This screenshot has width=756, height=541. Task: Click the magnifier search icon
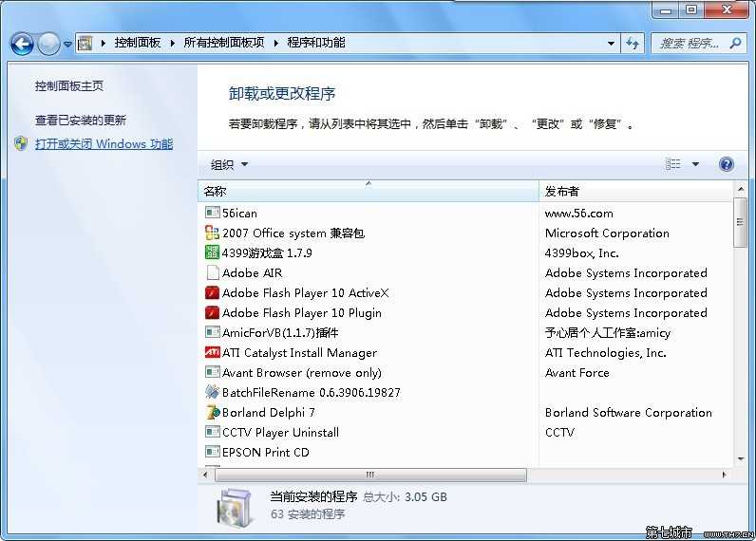(735, 44)
